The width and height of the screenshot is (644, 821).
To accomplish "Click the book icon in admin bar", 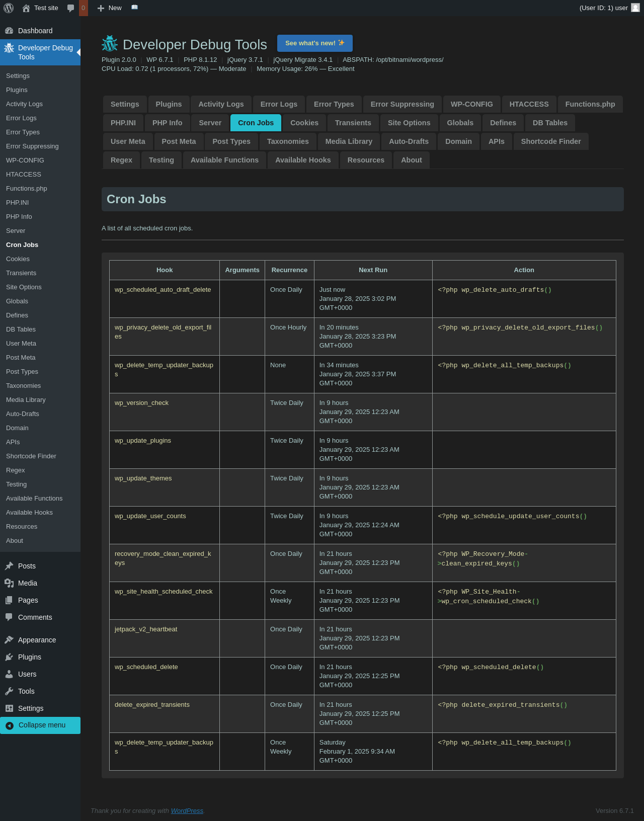I will pyautogui.click(x=134, y=8).
